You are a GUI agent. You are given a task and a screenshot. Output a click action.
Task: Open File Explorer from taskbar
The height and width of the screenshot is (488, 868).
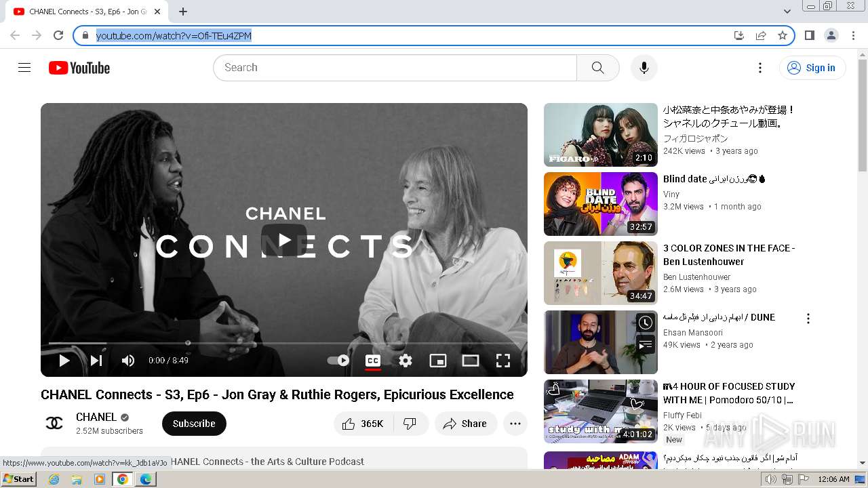click(x=77, y=479)
